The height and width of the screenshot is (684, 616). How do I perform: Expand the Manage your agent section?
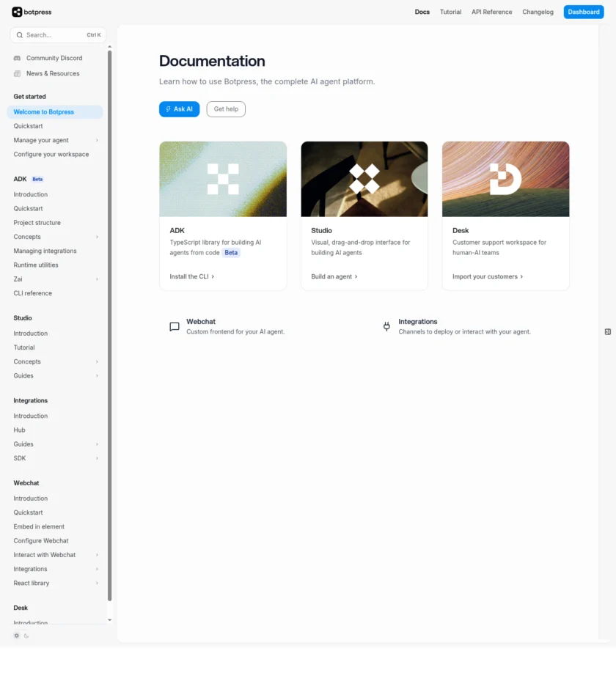point(97,140)
